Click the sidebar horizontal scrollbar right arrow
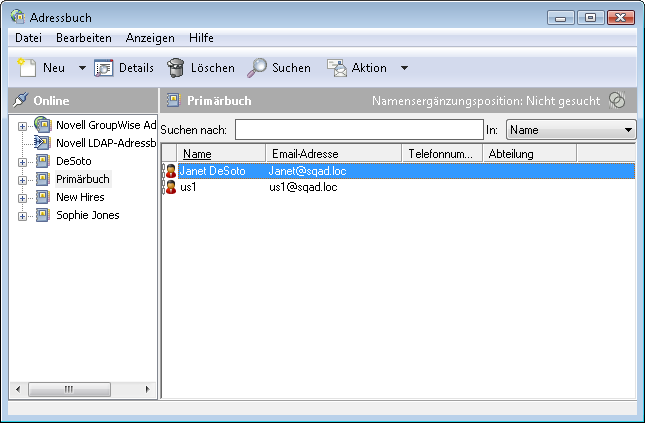645x423 pixels. coord(148,389)
